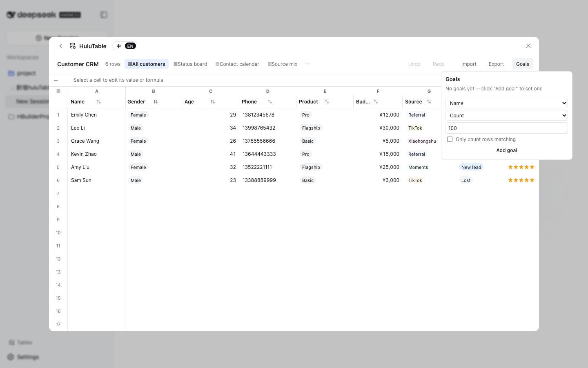Click the Redo button
This screenshot has height=368, width=588.
[x=439, y=64]
